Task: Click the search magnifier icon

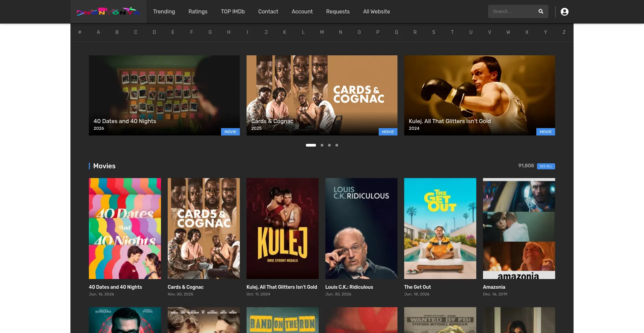Action: 541,11
